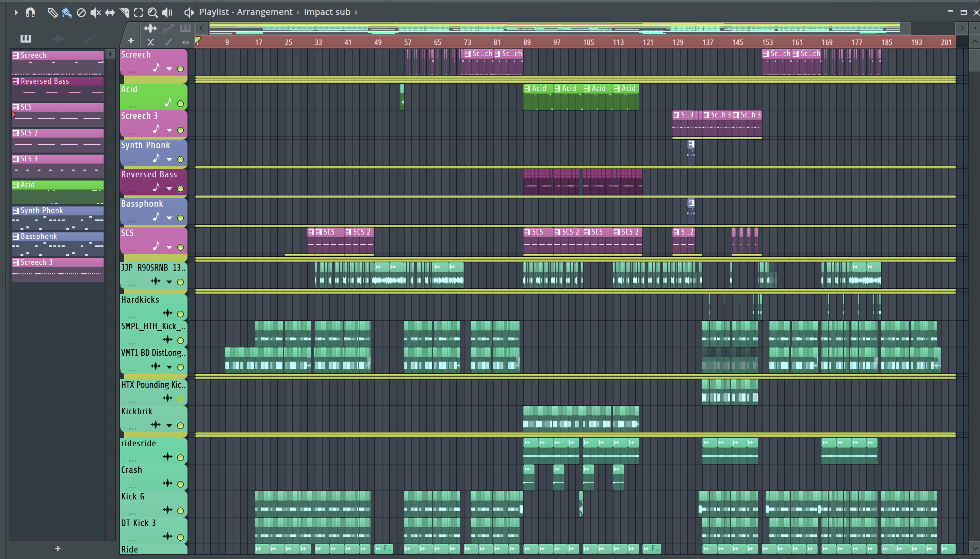Screen dimensions: 980x559
Task: Select the Draw pencil tool
Action: pos(52,12)
